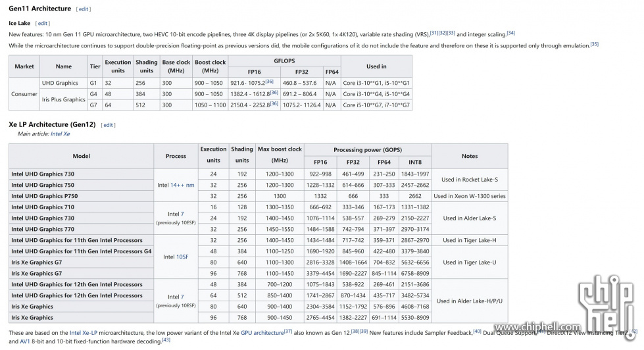
Task: Open the Intel 14++ nm process link
Action: (182, 186)
